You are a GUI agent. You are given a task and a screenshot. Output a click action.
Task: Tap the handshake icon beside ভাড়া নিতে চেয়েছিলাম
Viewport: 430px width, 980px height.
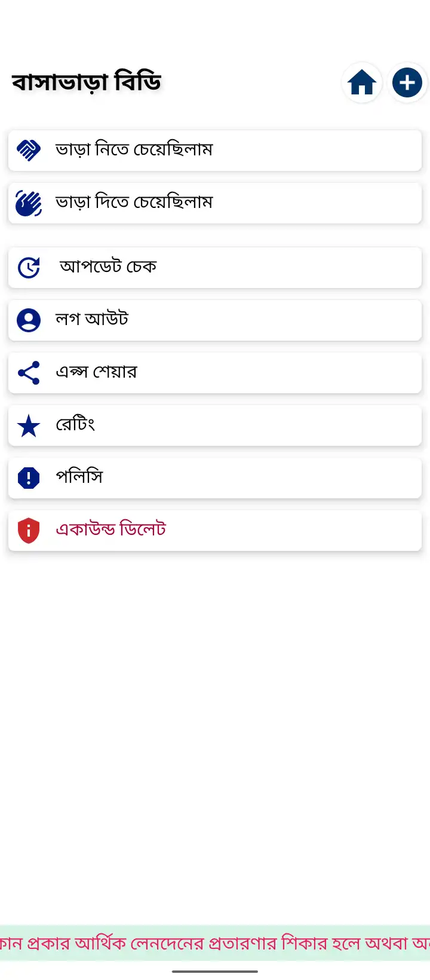pos(29,150)
